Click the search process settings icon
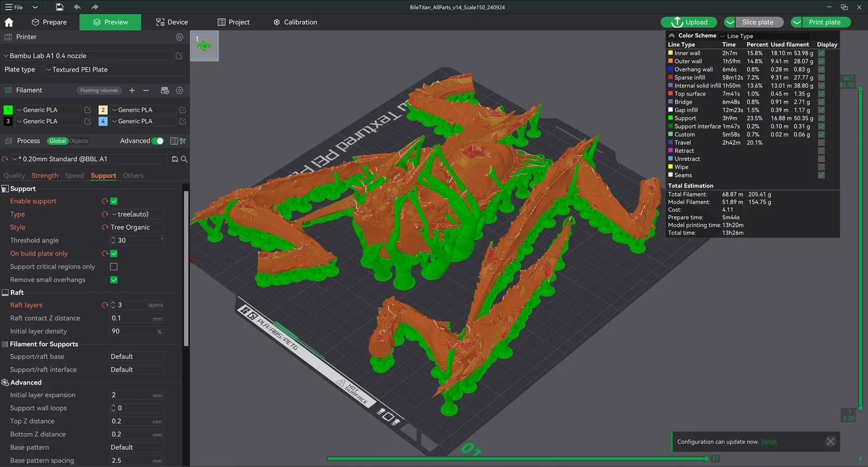This screenshot has height=467, width=868. tap(184, 159)
